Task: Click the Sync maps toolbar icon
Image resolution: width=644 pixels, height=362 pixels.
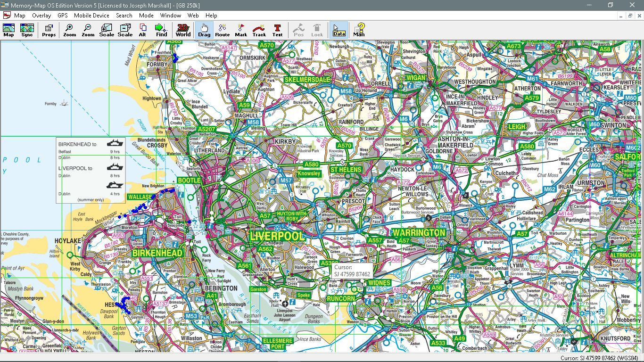Action: (x=27, y=30)
